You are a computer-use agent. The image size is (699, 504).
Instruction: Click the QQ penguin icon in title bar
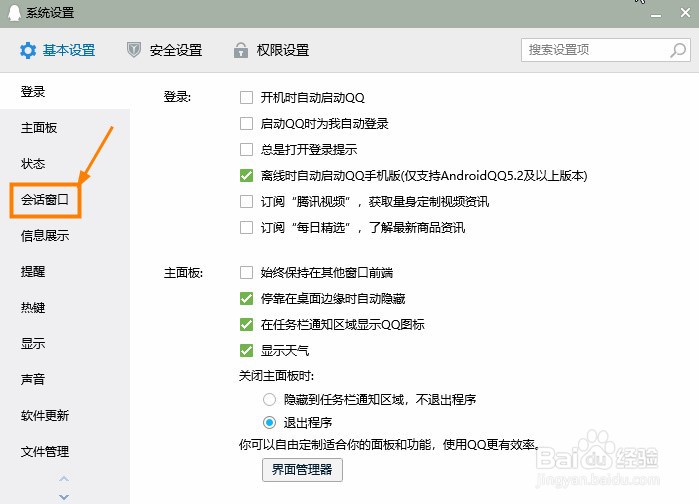(14, 12)
